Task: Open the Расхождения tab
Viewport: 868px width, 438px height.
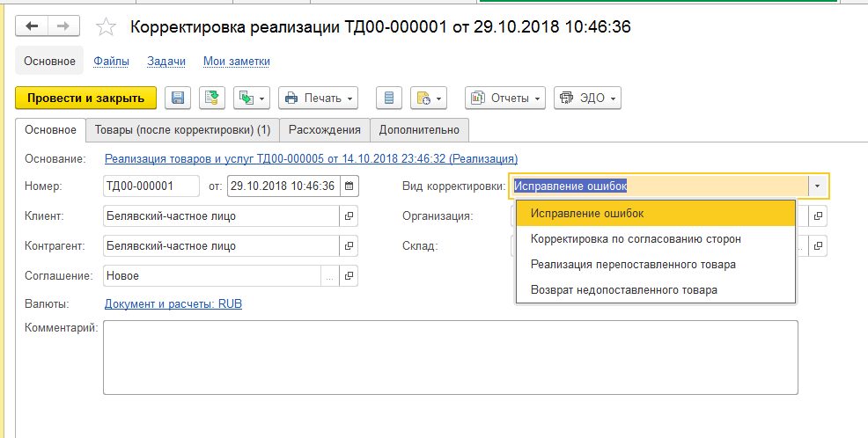Action: (x=324, y=130)
